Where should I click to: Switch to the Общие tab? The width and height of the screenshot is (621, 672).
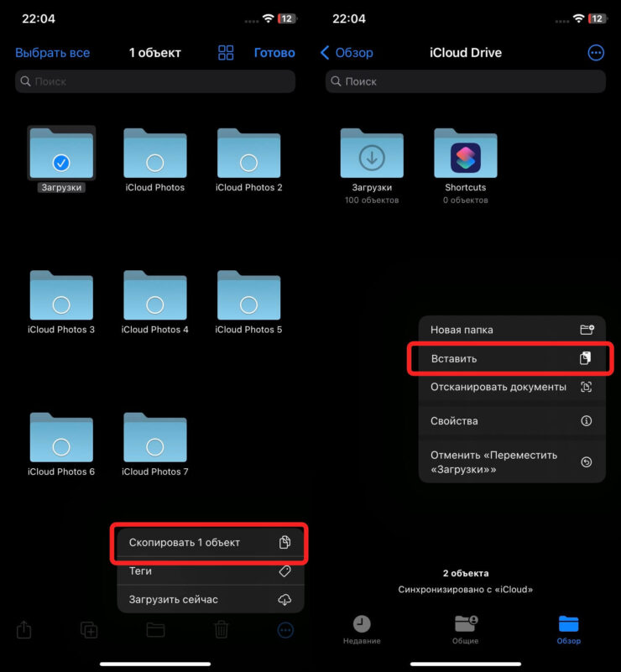(x=466, y=630)
